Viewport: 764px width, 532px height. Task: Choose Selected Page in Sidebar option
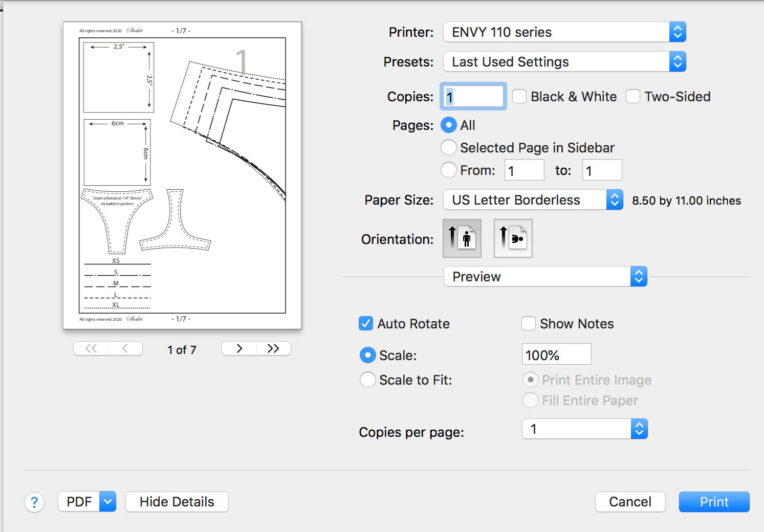[x=449, y=147]
